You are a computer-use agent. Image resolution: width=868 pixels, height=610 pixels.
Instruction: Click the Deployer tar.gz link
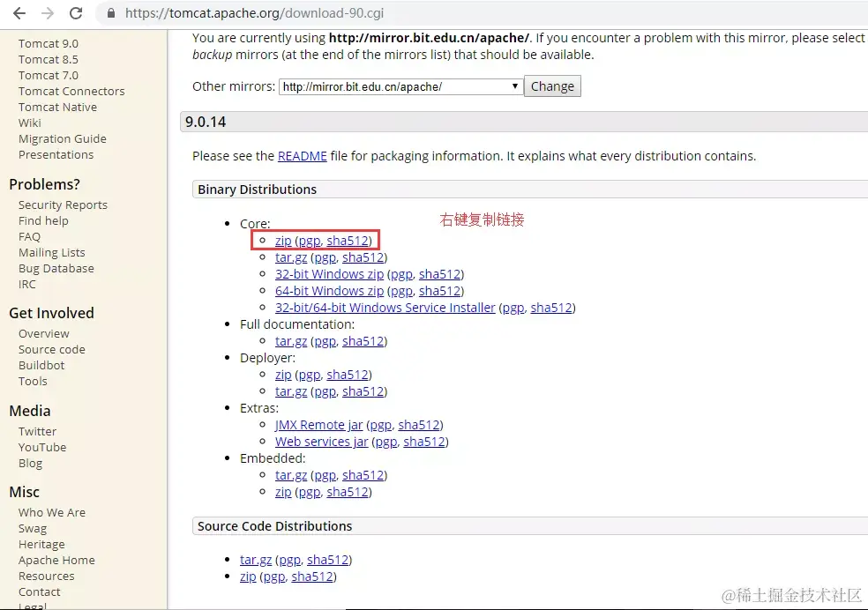[x=290, y=391]
